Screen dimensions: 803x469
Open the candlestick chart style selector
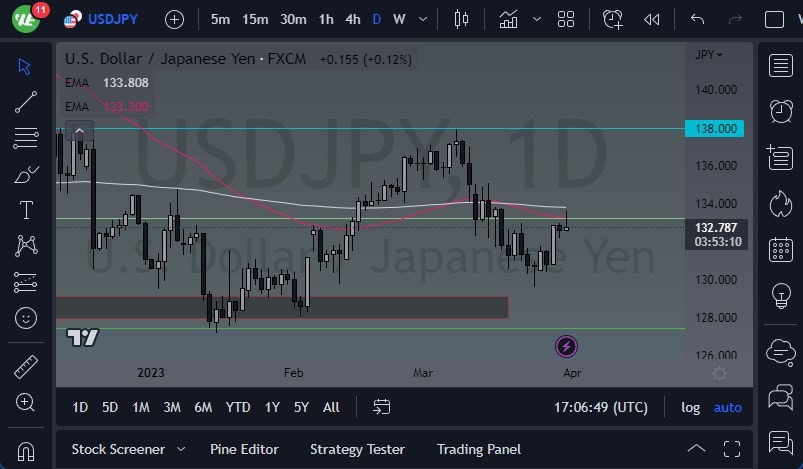(461, 19)
